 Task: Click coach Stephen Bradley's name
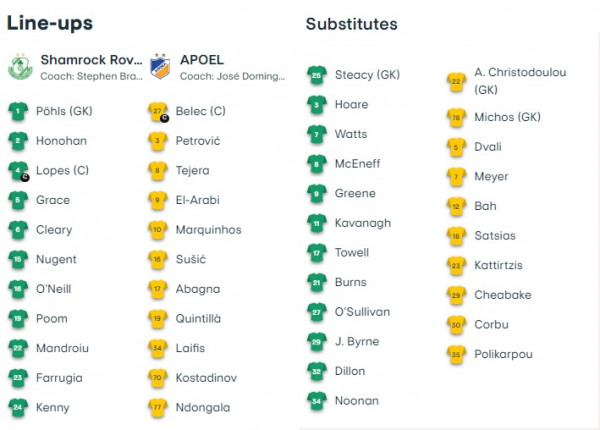click(91, 77)
